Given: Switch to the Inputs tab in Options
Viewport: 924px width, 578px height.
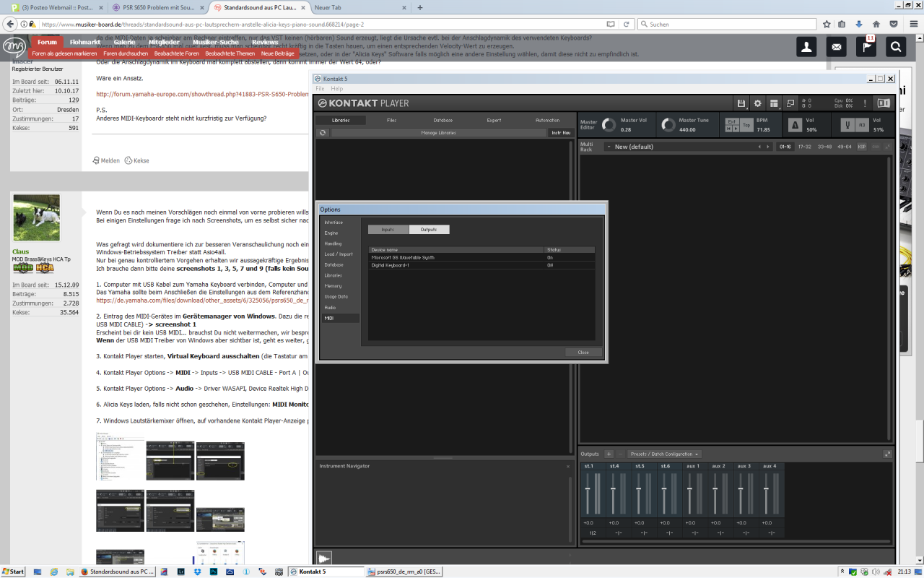Looking at the screenshot, I should (388, 230).
